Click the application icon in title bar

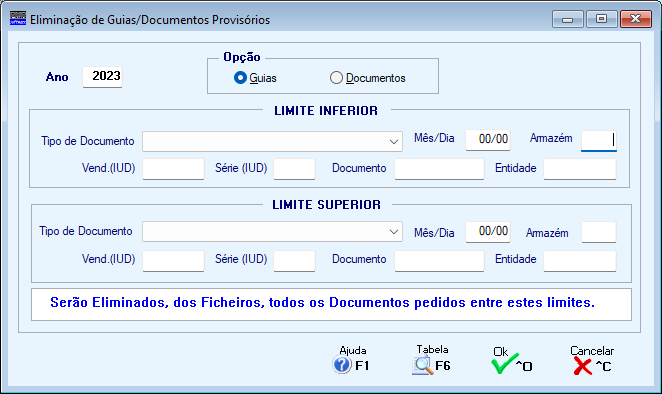pyautogui.click(x=18, y=19)
